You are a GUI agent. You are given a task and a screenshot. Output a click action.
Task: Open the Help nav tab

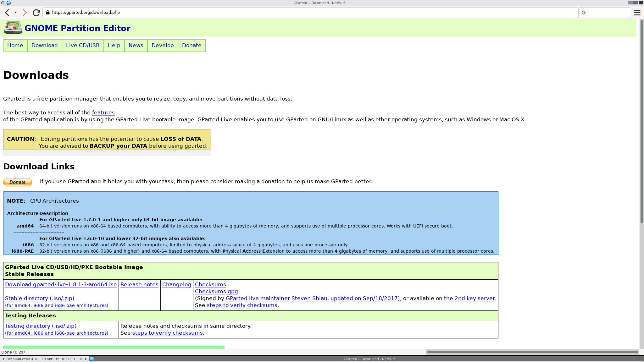[114, 46]
